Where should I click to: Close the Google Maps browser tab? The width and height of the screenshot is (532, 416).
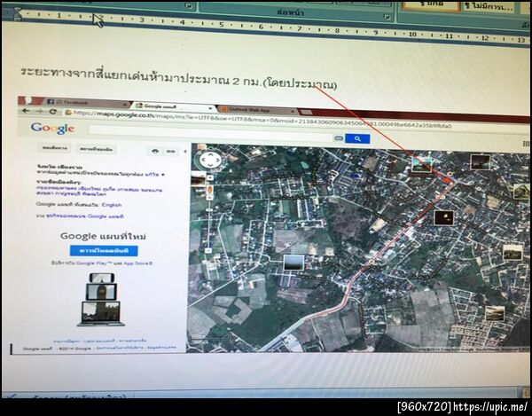(x=211, y=108)
